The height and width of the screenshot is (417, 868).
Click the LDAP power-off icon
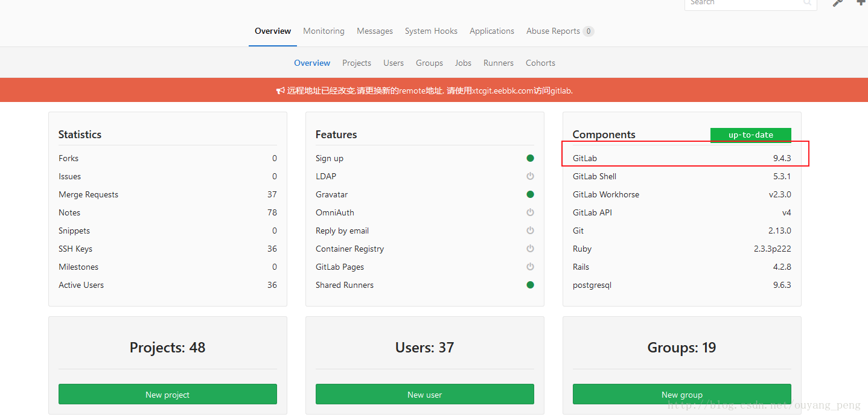tap(530, 176)
